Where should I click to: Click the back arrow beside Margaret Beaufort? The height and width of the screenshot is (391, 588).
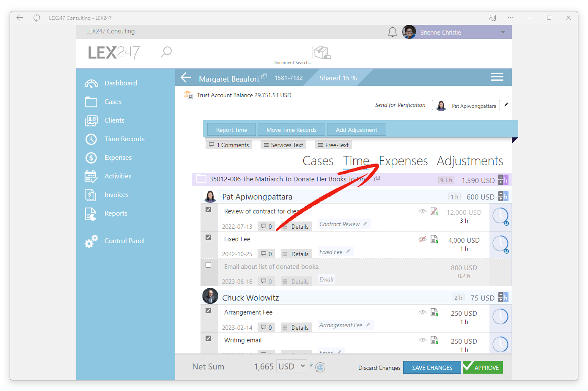click(186, 77)
